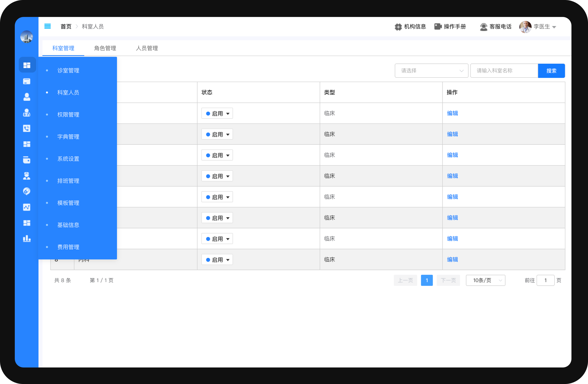
Task: Switch to the 角色管理 tab
Action: [105, 48]
